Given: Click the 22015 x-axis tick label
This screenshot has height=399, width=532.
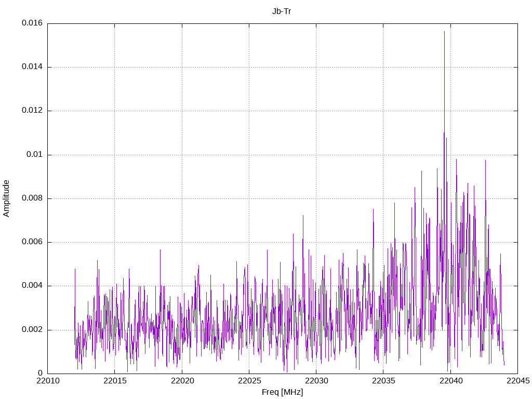Looking at the screenshot, I should (x=115, y=381).
